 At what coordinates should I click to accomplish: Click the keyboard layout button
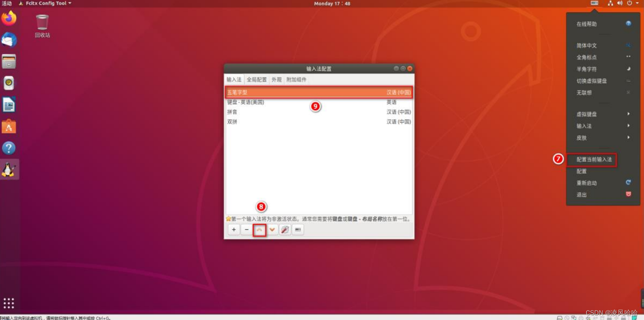tap(298, 230)
